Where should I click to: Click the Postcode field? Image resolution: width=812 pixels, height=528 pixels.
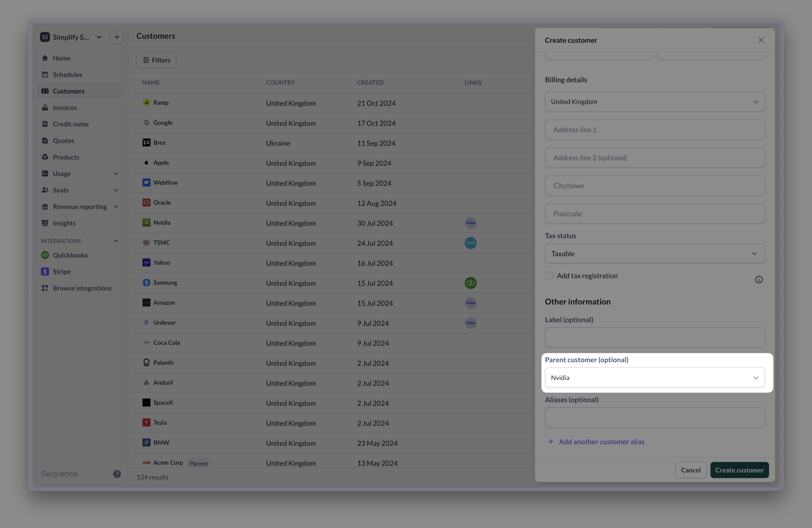pyautogui.click(x=654, y=213)
